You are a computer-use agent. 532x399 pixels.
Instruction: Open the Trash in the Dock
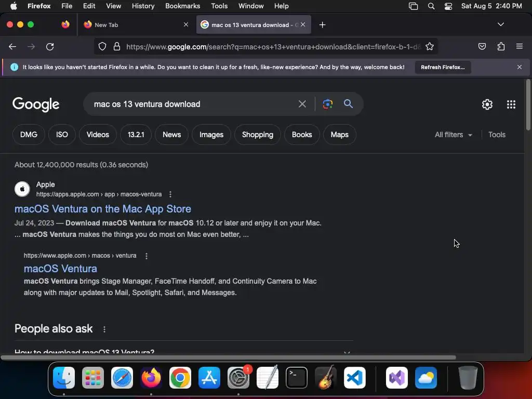[468, 377]
